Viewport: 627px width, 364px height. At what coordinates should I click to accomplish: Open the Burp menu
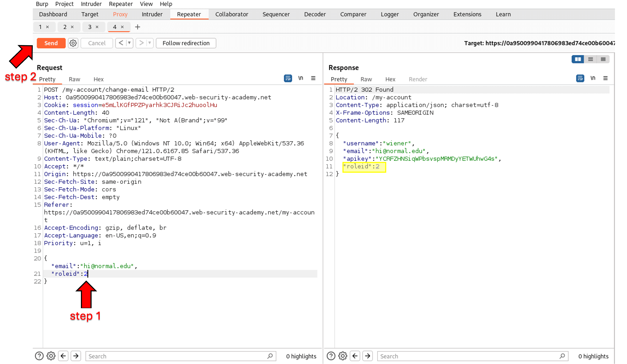tap(42, 4)
